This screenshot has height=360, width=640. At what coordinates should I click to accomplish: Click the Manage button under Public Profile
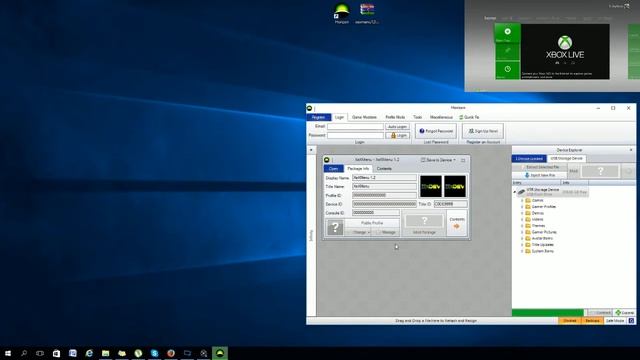point(386,232)
